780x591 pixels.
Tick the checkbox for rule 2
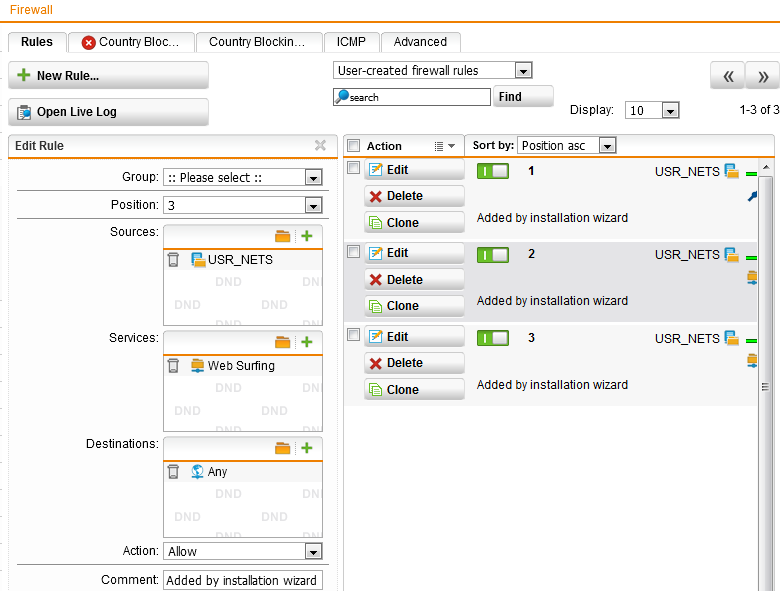point(353,252)
